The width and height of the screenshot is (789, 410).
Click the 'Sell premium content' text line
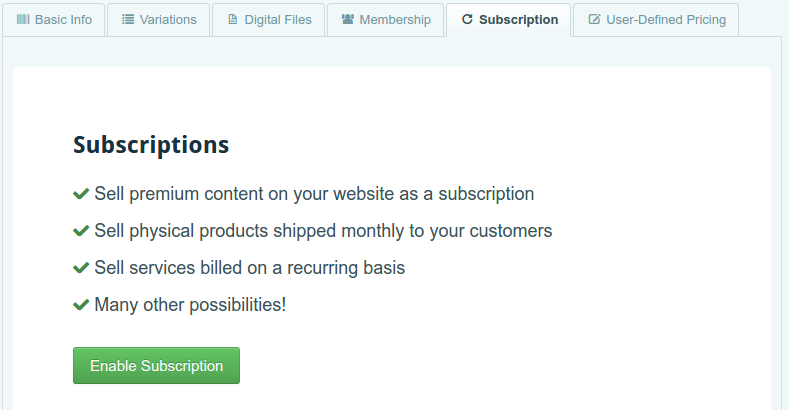coord(314,194)
